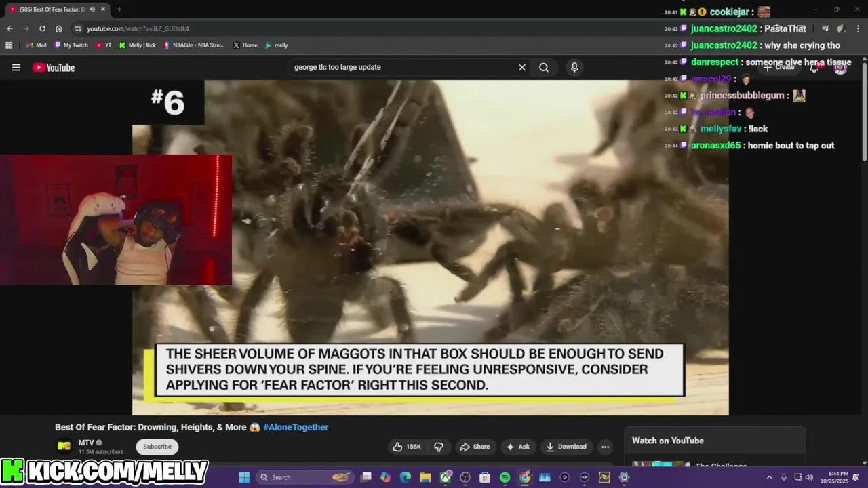Image resolution: width=868 pixels, height=488 pixels.
Task: Dislike the video with thumbs down
Action: 439,447
